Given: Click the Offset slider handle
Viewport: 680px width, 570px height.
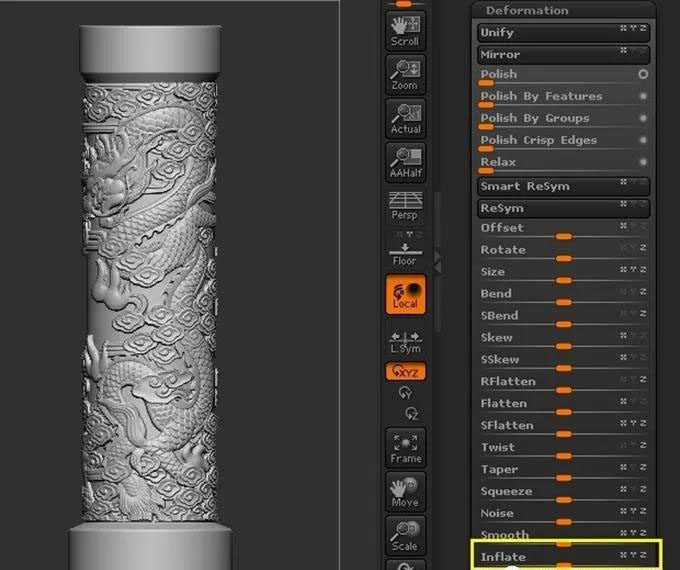Looking at the screenshot, I should point(564,236).
